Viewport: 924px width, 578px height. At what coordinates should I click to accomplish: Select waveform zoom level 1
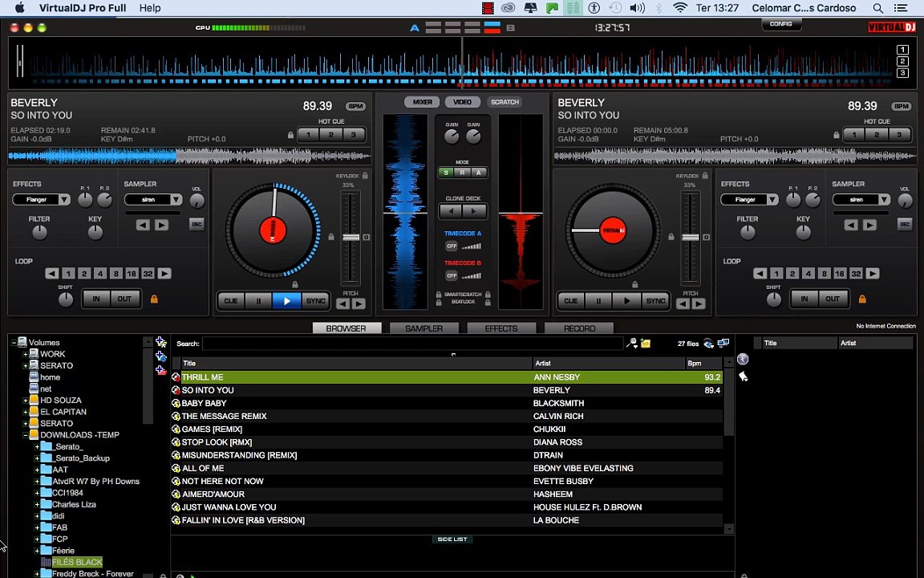[902, 50]
